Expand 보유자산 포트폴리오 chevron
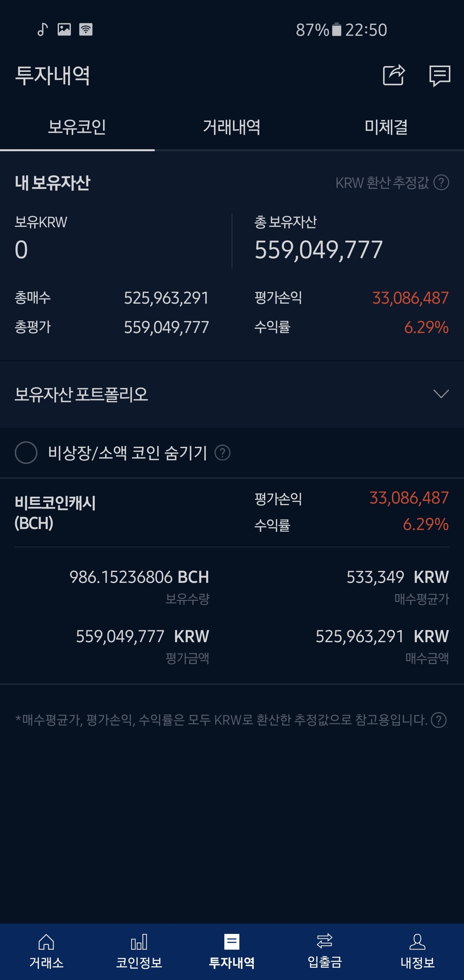464x980 pixels. coord(441,394)
